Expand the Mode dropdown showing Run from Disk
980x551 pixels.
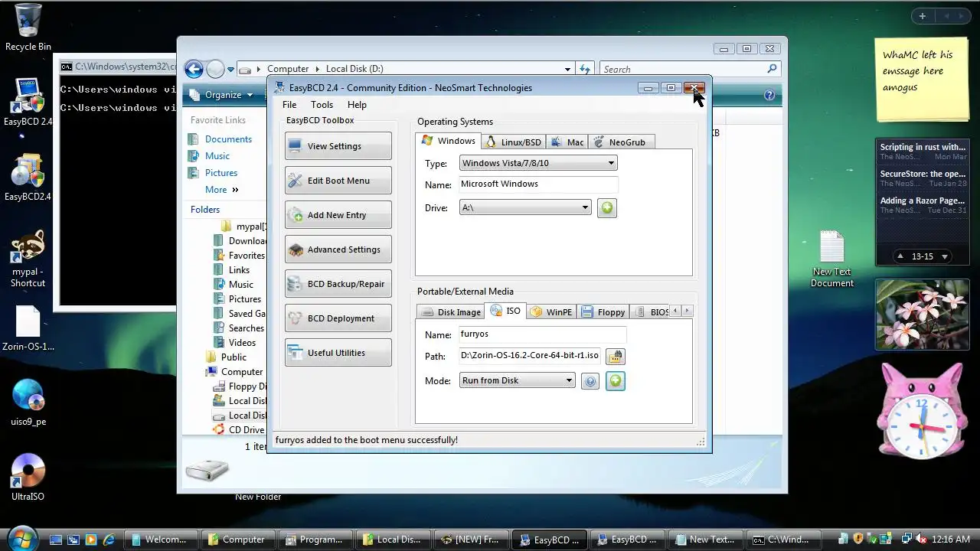click(517, 380)
